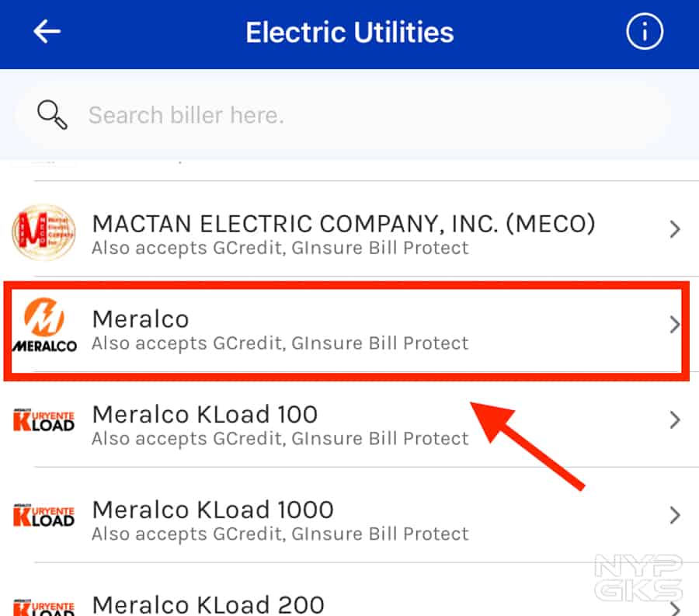Click the Search biller here field
This screenshot has height=616, width=699.
349,116
